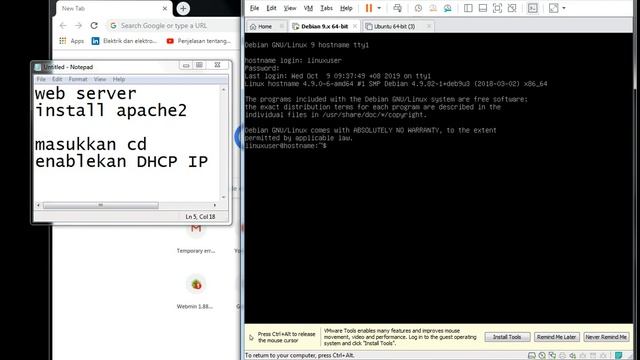This screenshot has width=640, height=360.
Task: Pause the virtual machine in VMware toolbar
Action: tap(369, 8)
